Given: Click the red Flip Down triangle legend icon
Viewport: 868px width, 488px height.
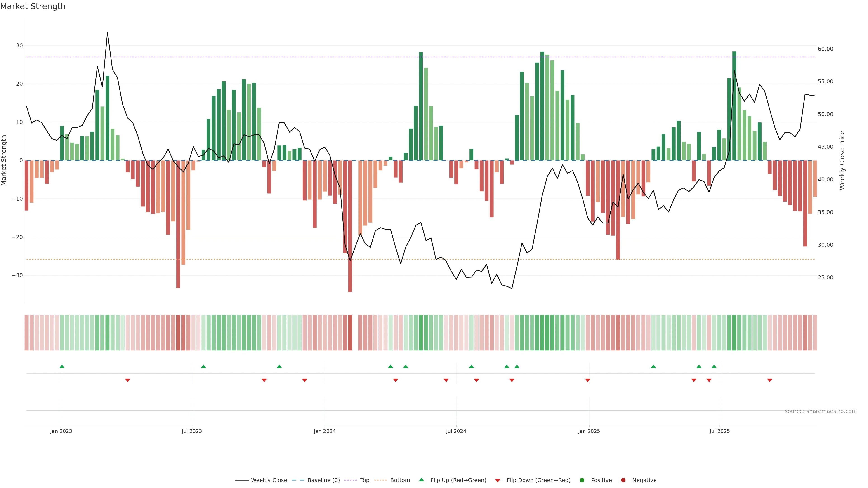Looking at the screenshot, I should [x=498, y=480].
